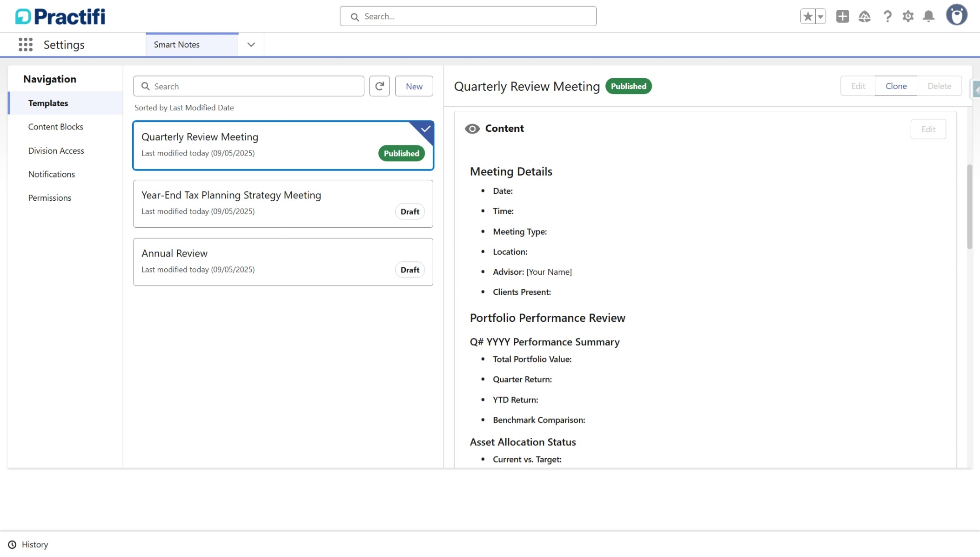Click the Practifi logo
Viewport: 980px width, 557px height.
click(60, 16)
